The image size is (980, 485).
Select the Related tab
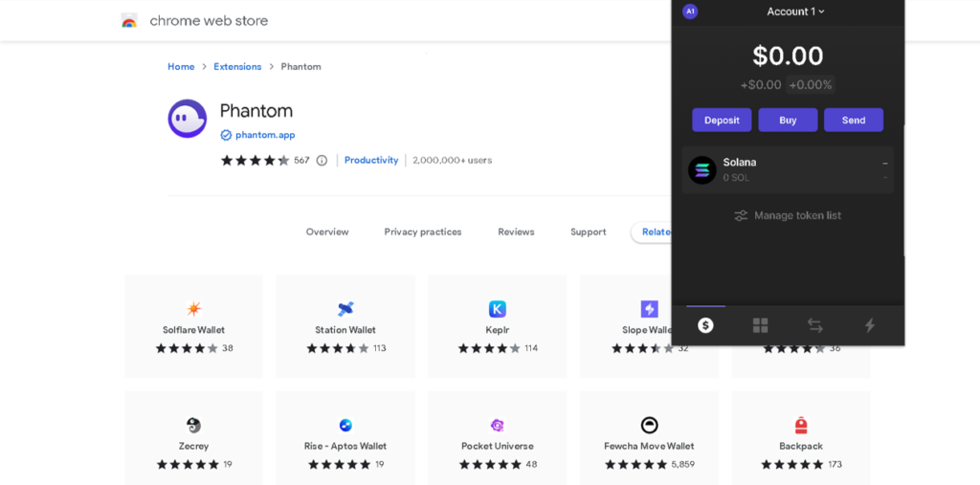point(652,231)
